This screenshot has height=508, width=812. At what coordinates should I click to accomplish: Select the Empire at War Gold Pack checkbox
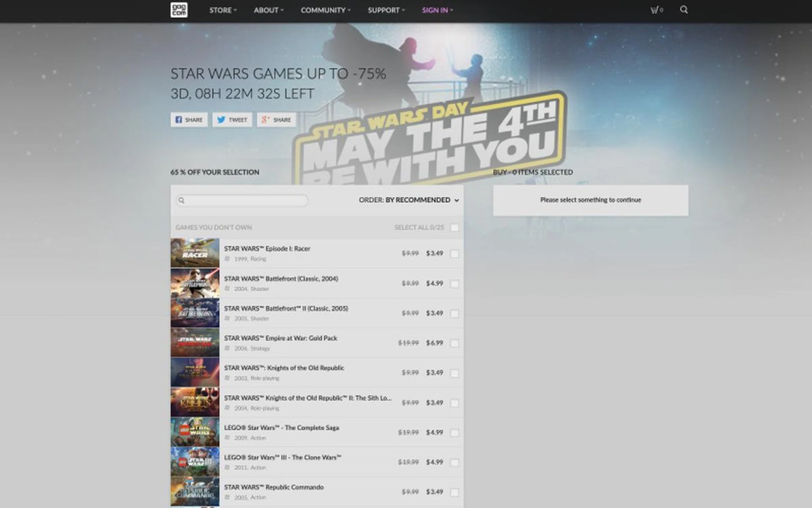pyautogui.click(x=455, y=343)
